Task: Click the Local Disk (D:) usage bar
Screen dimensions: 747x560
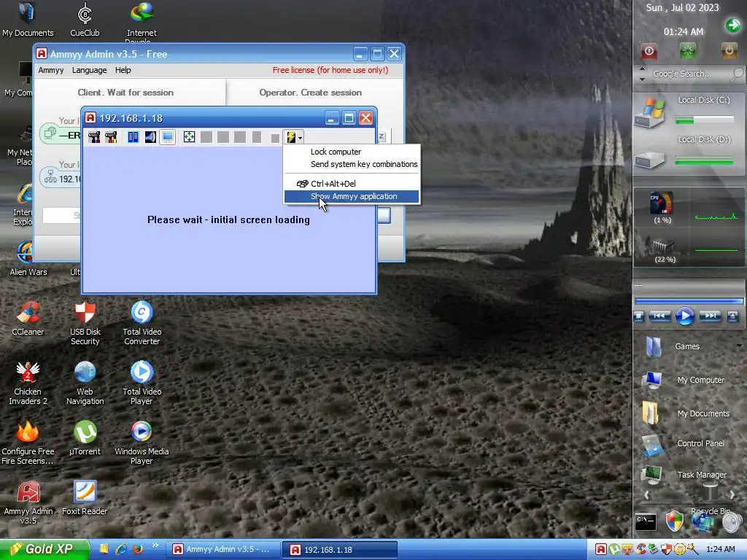Action: pos(704,162)
